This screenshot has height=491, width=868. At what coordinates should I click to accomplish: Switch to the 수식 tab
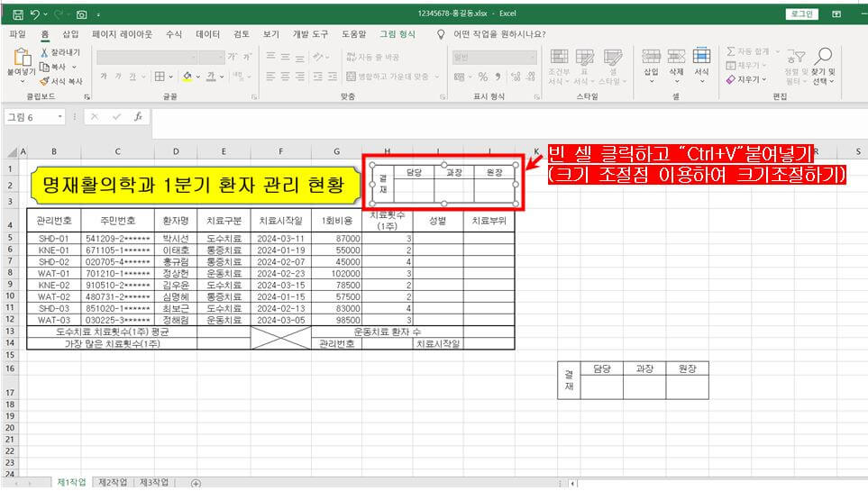(x=174, y=34)
